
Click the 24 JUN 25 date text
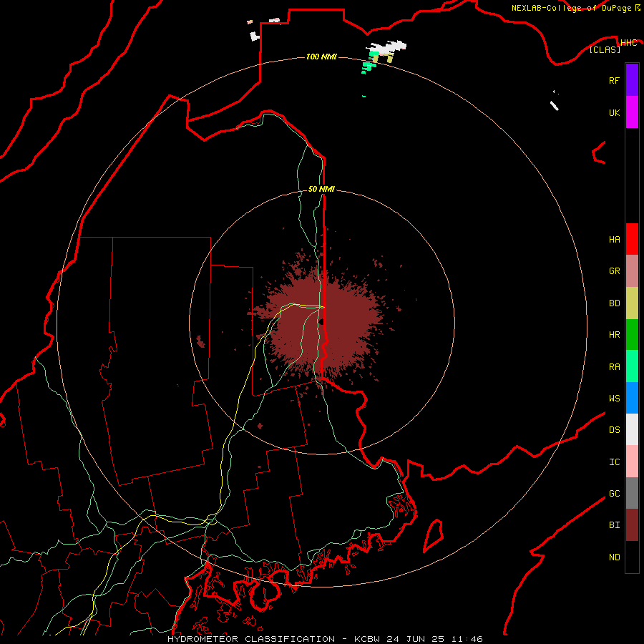pyautogui.click(x=417, y=639)
